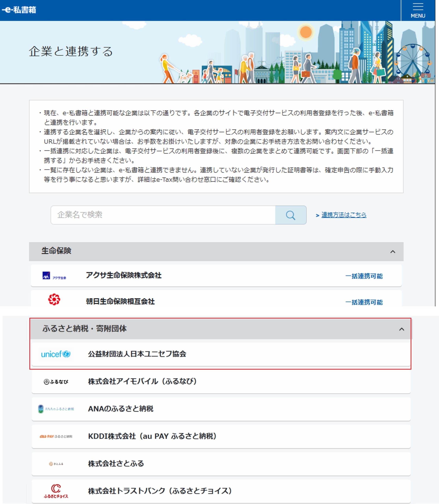Viewport: 439px width, 504px height.
Task: Click the ふるさと納税・寄附団体 section header
Action: click(x=84, y=329)
